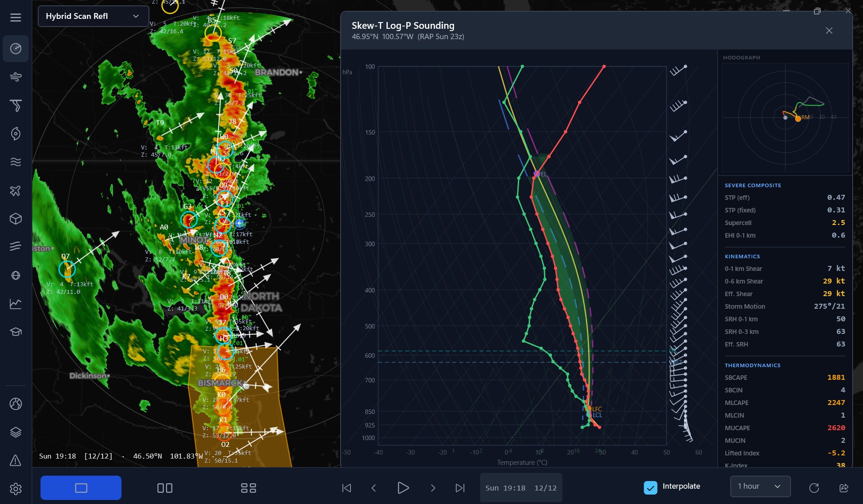This screenshot has width=863, height=504.
Task: Open the map layers stack icon
Action: 16,432
